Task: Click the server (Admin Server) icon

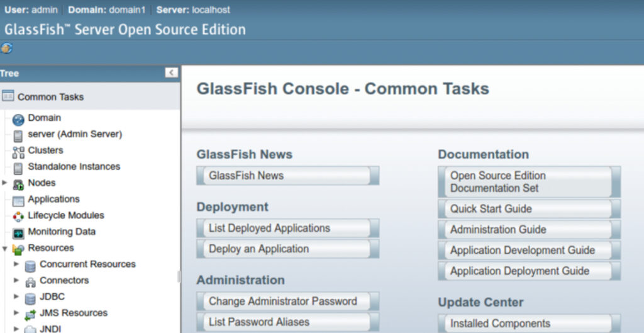Action: (x=18, y=136)
